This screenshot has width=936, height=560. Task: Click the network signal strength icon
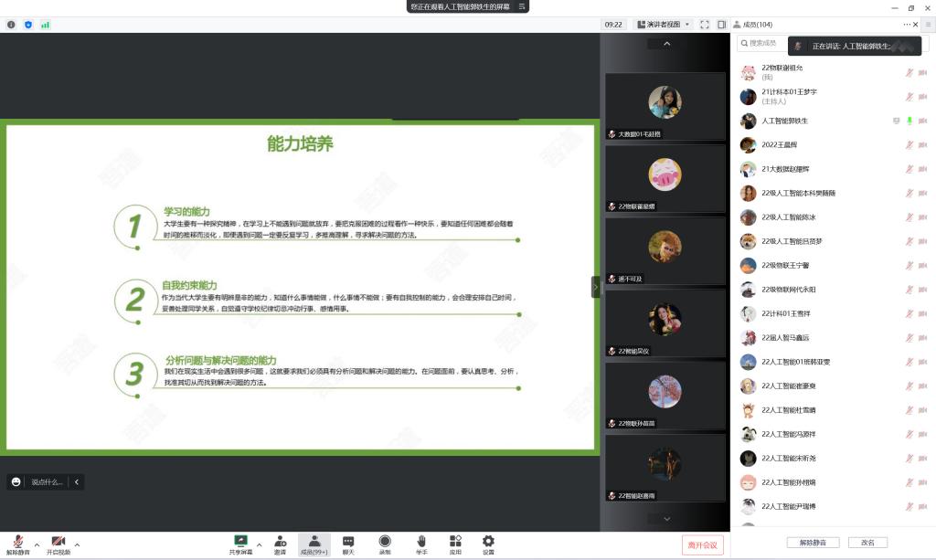(46, 25)
